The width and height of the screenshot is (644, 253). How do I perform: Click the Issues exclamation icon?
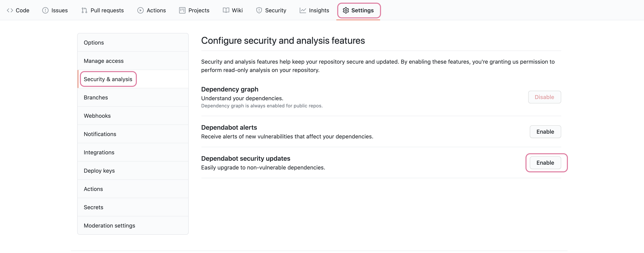[x=45, y=10]
